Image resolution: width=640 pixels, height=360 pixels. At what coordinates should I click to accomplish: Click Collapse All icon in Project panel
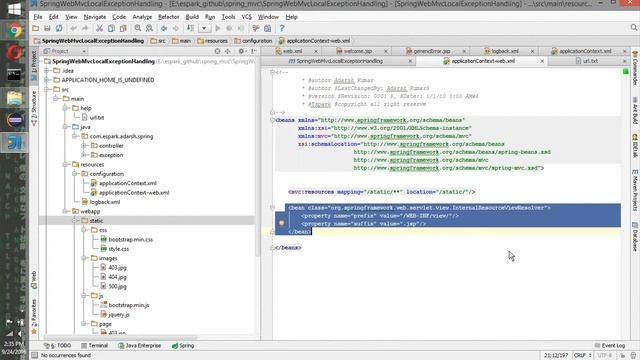click(x=228, y=51)
